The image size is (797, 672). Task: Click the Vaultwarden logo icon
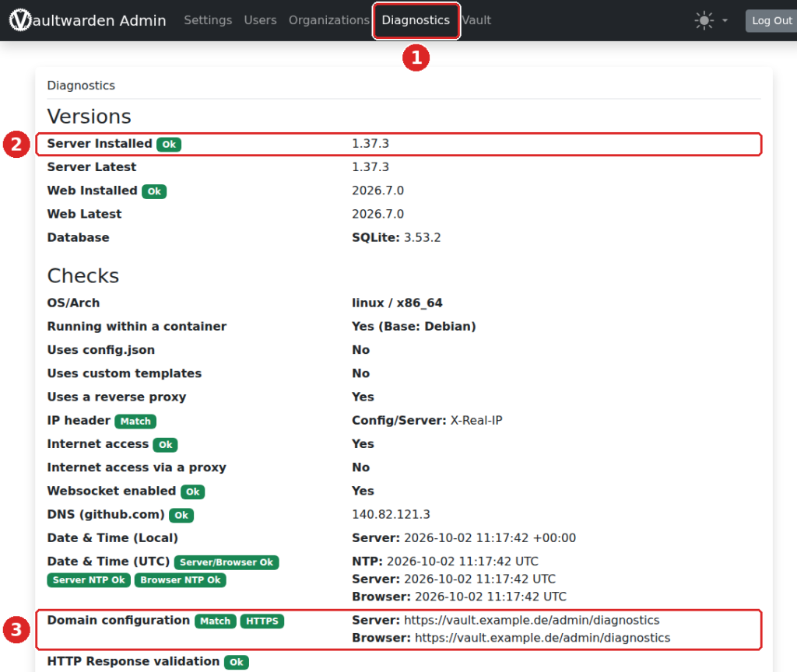click(x=20, y=19)
